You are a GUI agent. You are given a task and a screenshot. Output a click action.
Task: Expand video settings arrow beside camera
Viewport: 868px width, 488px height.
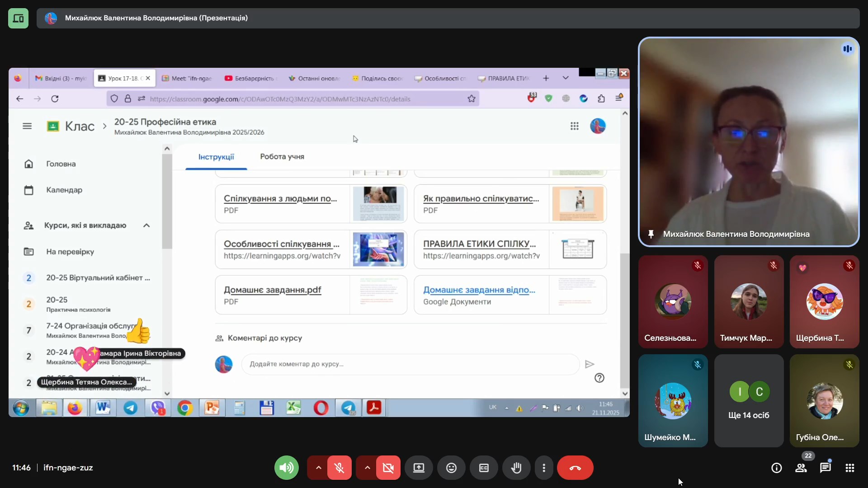[x=367, y=468]
